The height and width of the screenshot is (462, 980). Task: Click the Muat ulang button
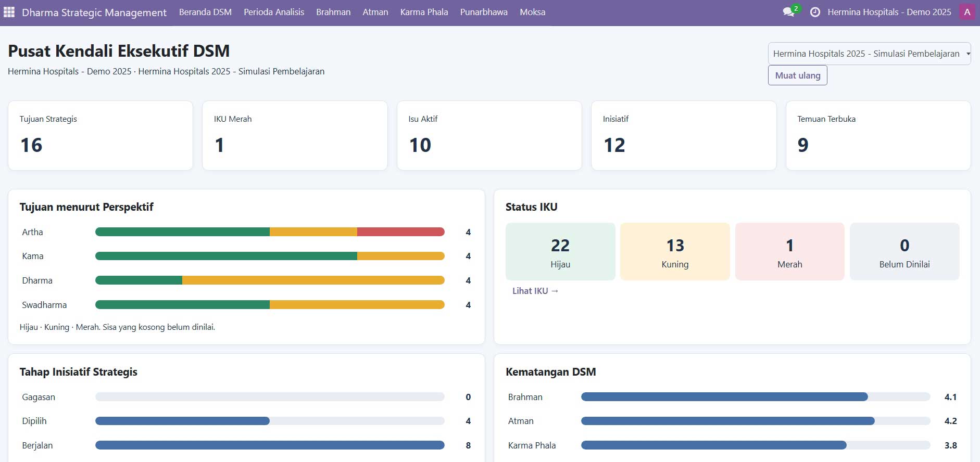tap(797, 75)
